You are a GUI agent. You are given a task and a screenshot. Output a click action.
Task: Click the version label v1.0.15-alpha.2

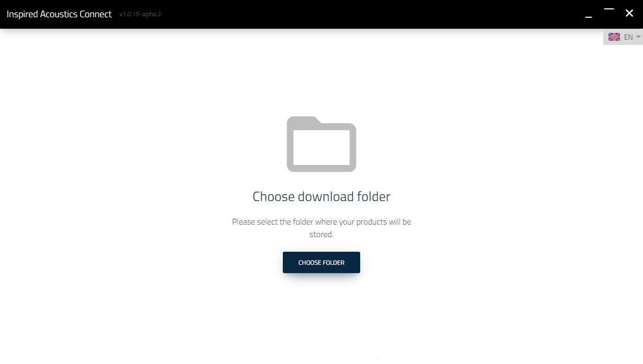(x=140, y=15)
